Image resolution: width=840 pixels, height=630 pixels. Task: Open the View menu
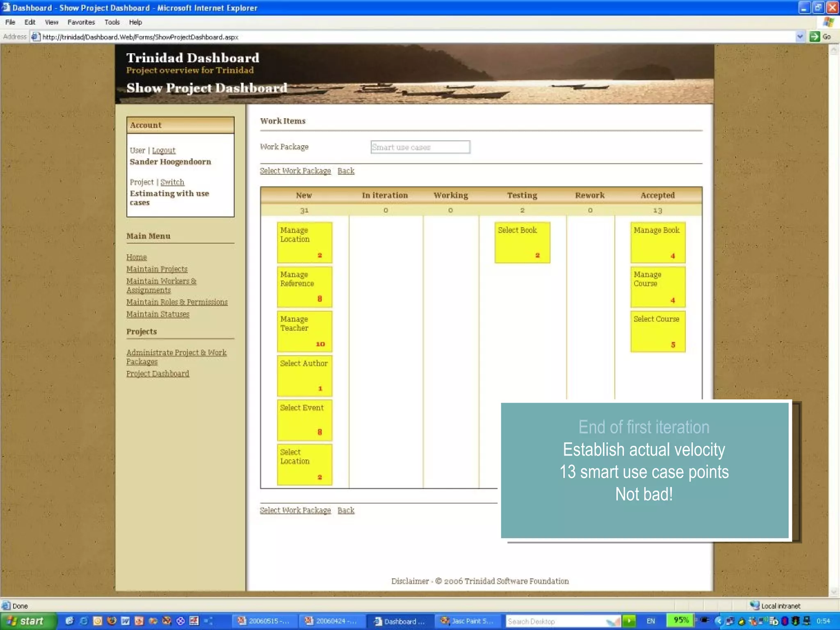52,22
